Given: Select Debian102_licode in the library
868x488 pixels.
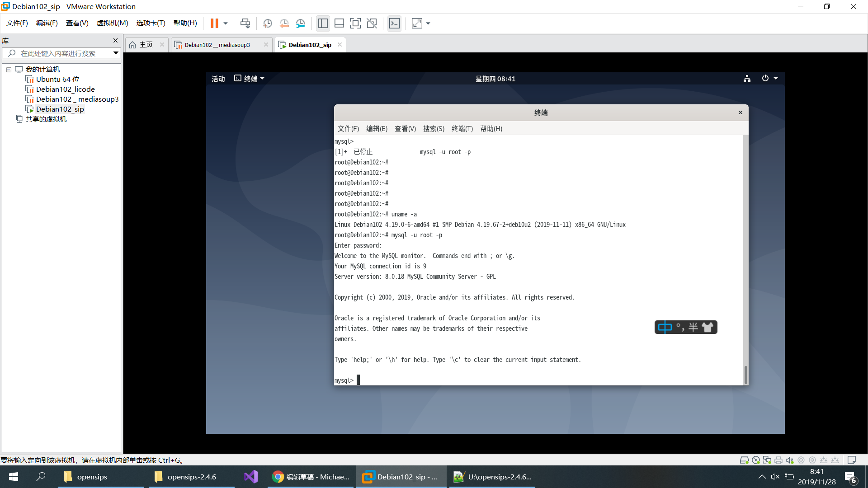Looking at the screenshot, I should (65, 89).
